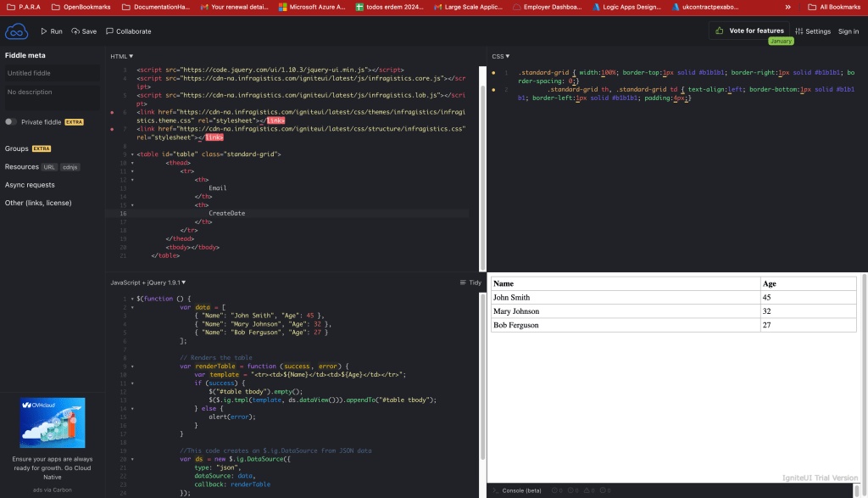Run the fiddle with the Run button
This screenshot has width=868, height=498.
tap(52, 31)
